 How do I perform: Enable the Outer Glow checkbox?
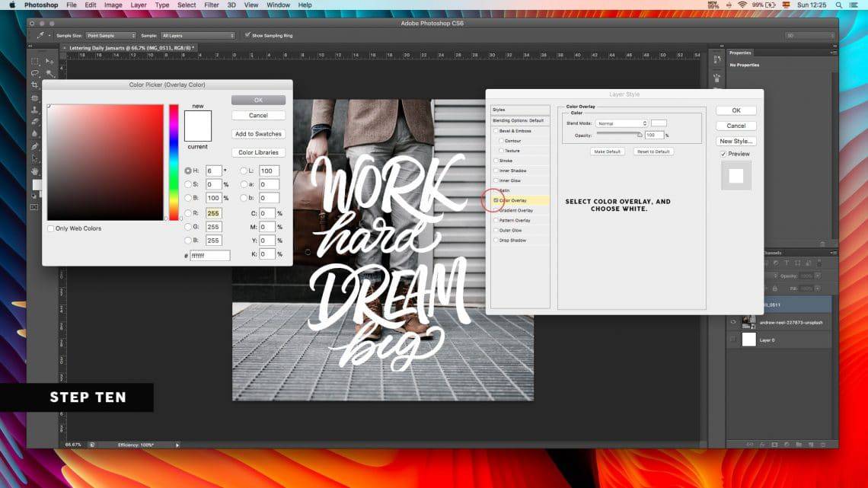coord(496,231)
